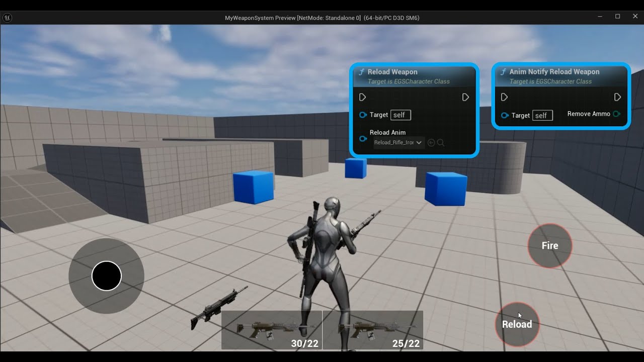Maximize the preview window
644x362 pixels.
[617, 17]
